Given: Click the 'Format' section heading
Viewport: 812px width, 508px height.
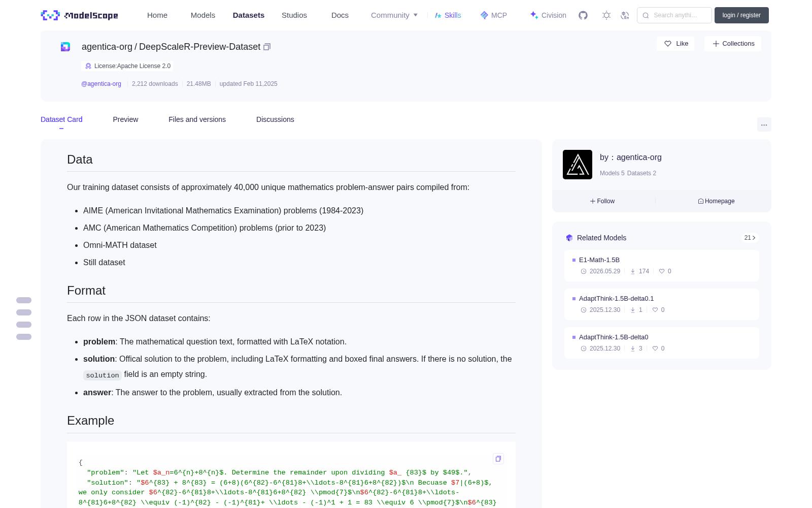Looking at the screenshot, I should click(86, 291).
